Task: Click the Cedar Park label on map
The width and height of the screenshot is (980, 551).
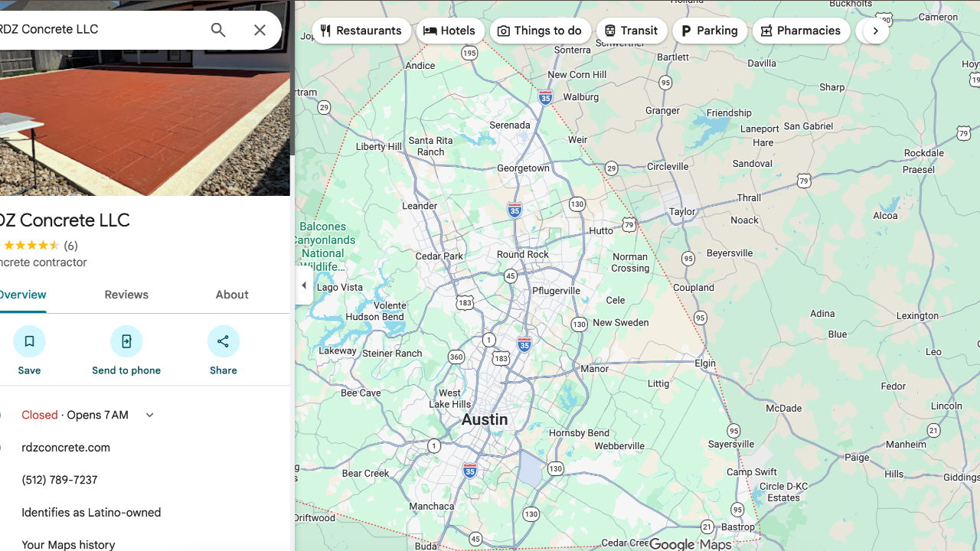Action: pyautogui.click(x=439, y=256)
